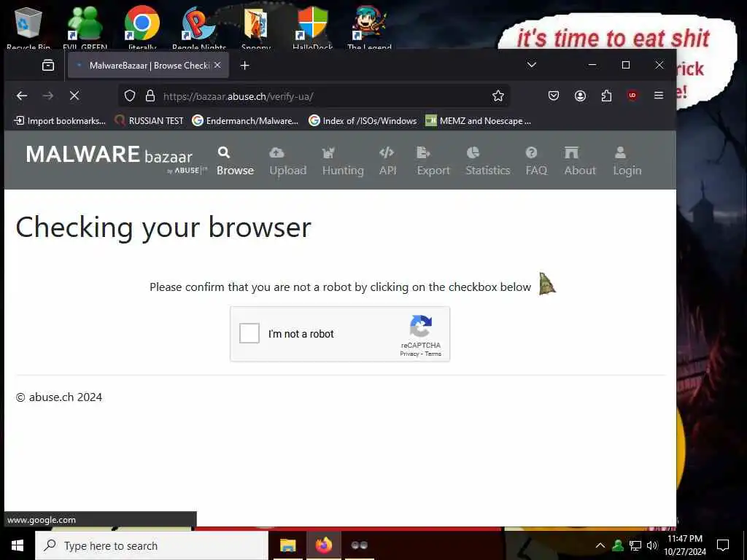Go back with the browser back arrow
This screenshot has height=560, width=747.
[x=22, y=96]
